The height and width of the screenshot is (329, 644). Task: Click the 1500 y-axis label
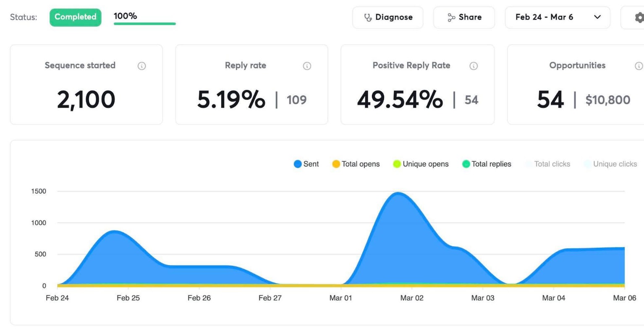pos(39,192)
